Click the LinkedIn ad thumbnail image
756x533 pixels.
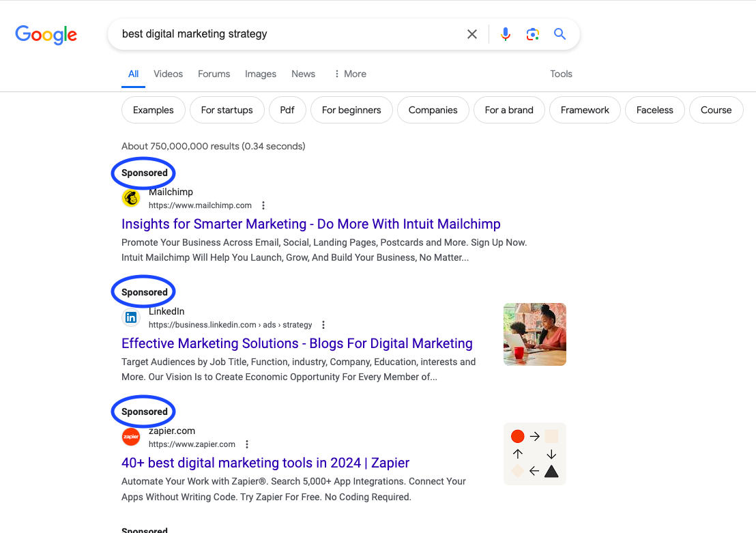tap(534, 334)
